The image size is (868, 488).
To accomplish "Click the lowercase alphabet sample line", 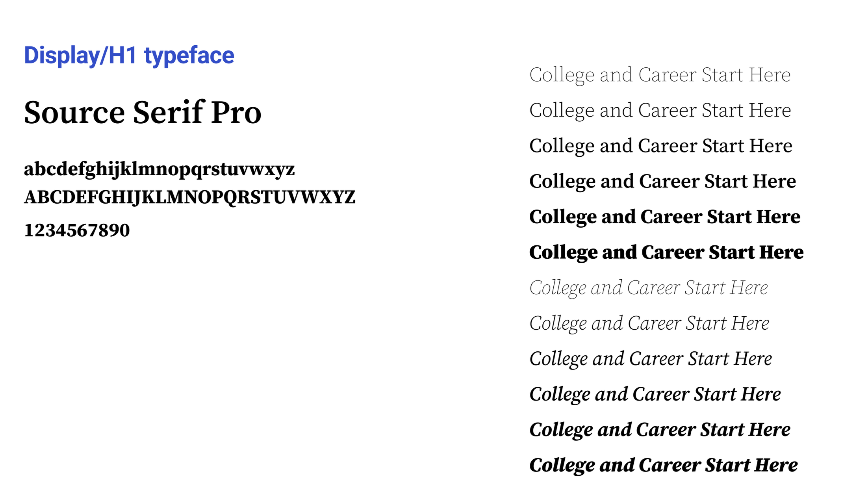I will [159, 170].
